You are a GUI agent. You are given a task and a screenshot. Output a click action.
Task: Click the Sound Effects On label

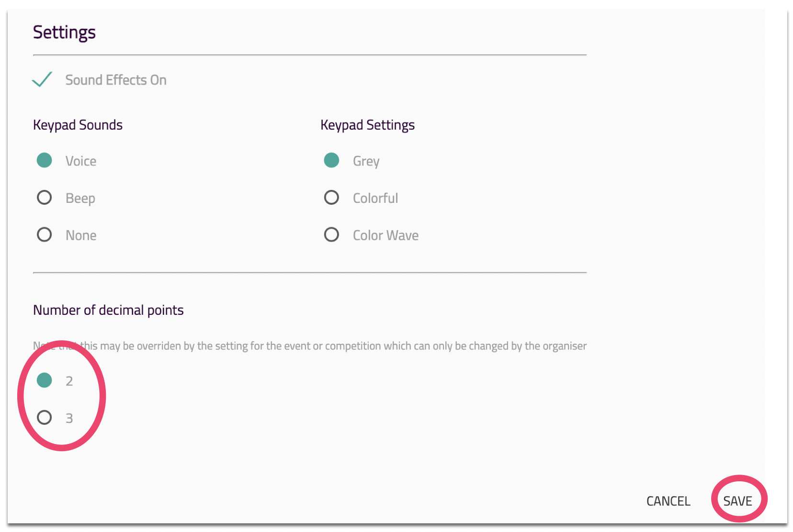pos(116,80)
